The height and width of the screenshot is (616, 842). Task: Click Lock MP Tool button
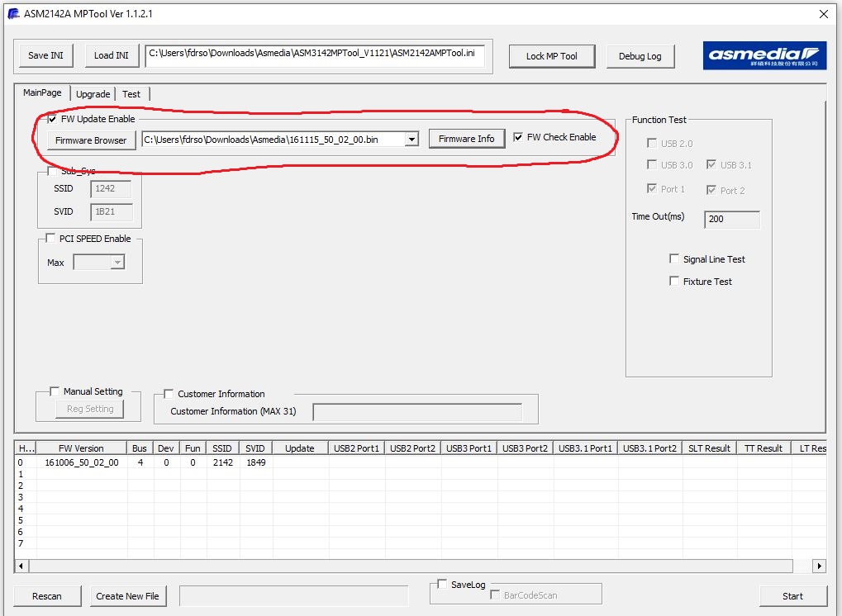[551, 56]
